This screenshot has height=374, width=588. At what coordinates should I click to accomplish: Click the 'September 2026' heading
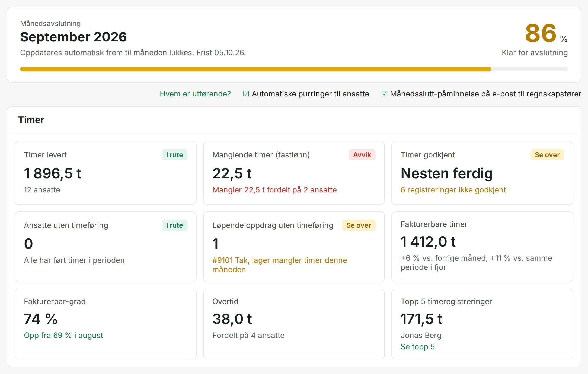click(x=73, y=37)
